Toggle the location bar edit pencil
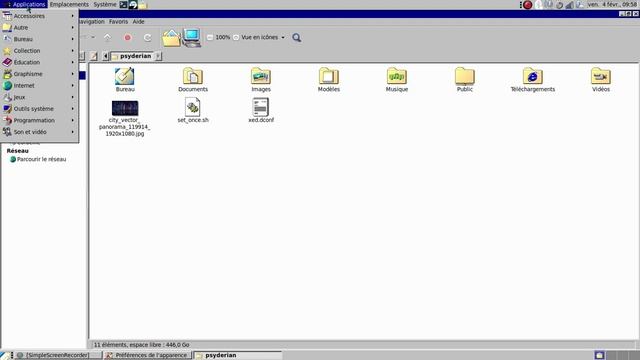Image resolution: width=640 pixels, height=360 pixels. (94, 56)
